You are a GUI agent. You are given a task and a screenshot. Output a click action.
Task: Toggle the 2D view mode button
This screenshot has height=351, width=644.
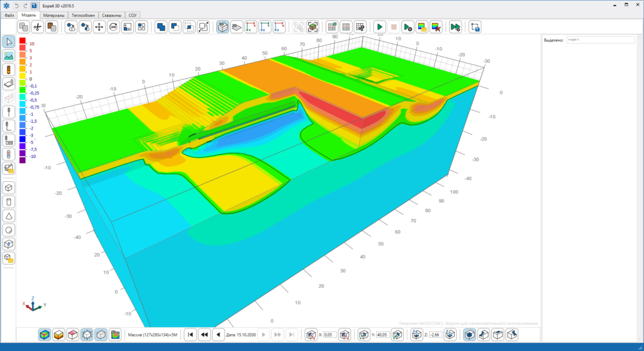click(236, 27)
